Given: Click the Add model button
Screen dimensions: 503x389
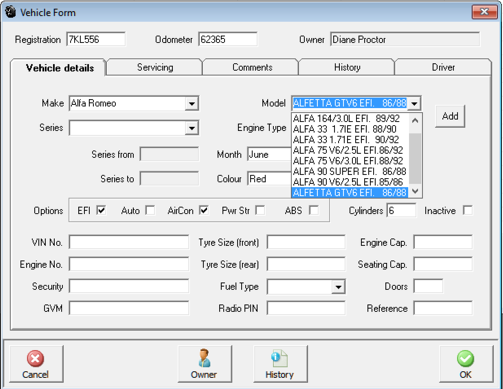Looking at the screenshot, I should click(x=450, y=116).
